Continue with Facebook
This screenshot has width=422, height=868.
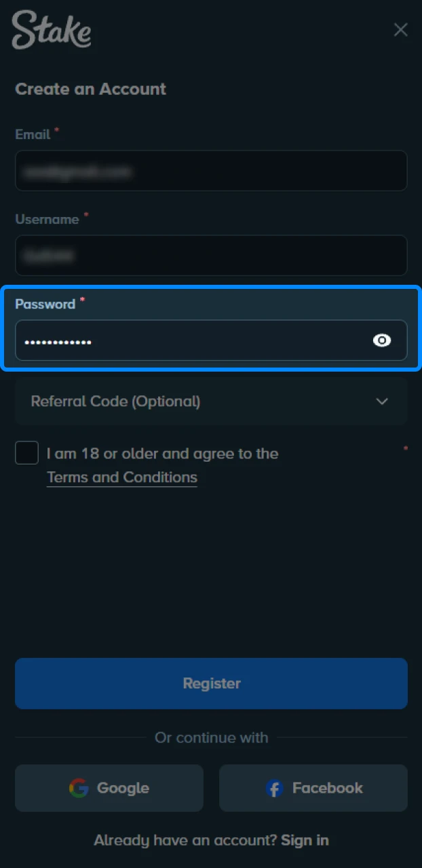[313, 788]
